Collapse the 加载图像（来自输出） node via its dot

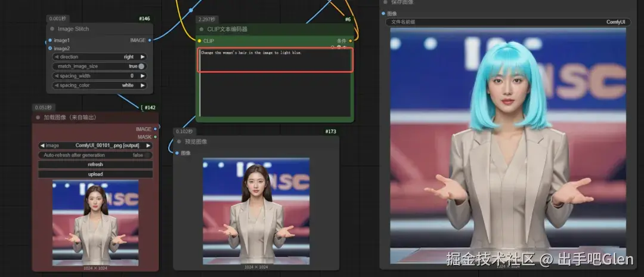(x=38, y=117)
